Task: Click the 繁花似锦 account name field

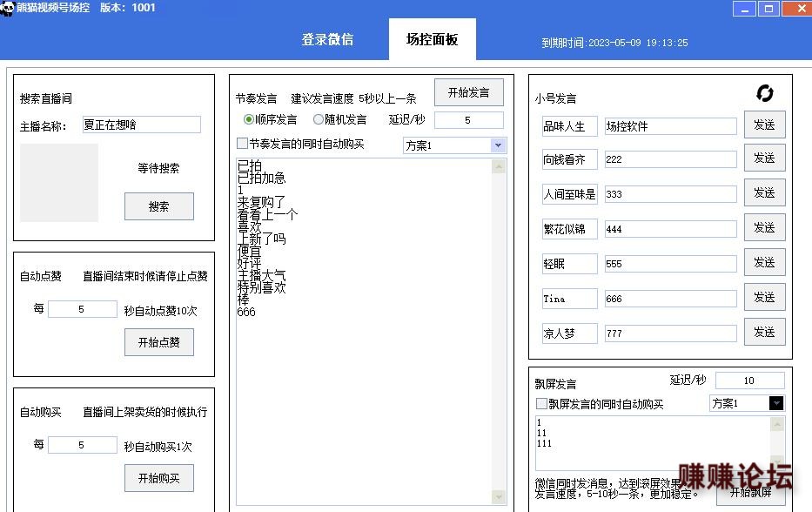Action: coord(570,228)
